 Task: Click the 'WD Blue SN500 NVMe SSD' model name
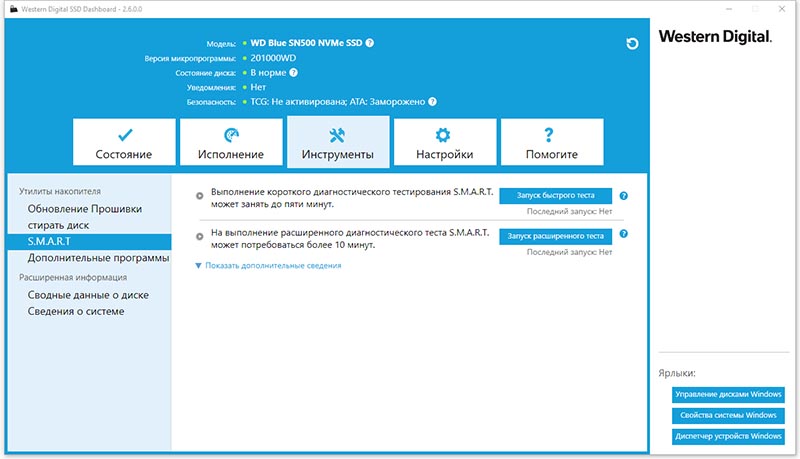306,43
